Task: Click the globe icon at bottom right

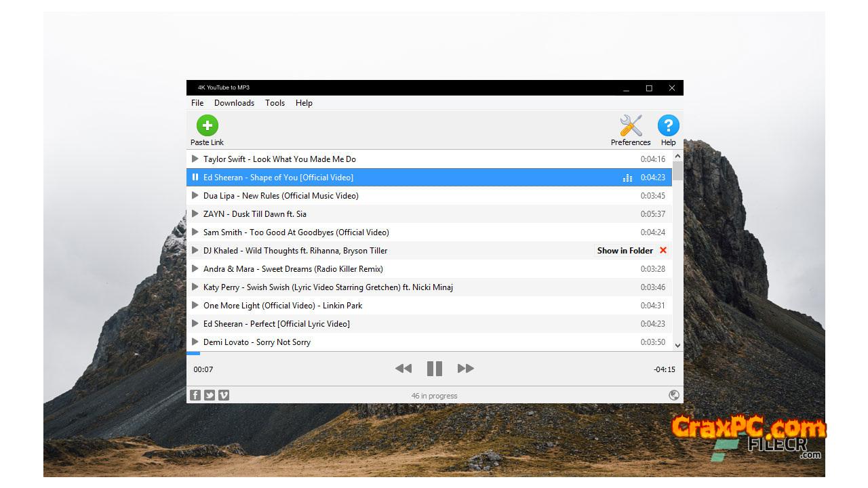Action: (674, 395)
